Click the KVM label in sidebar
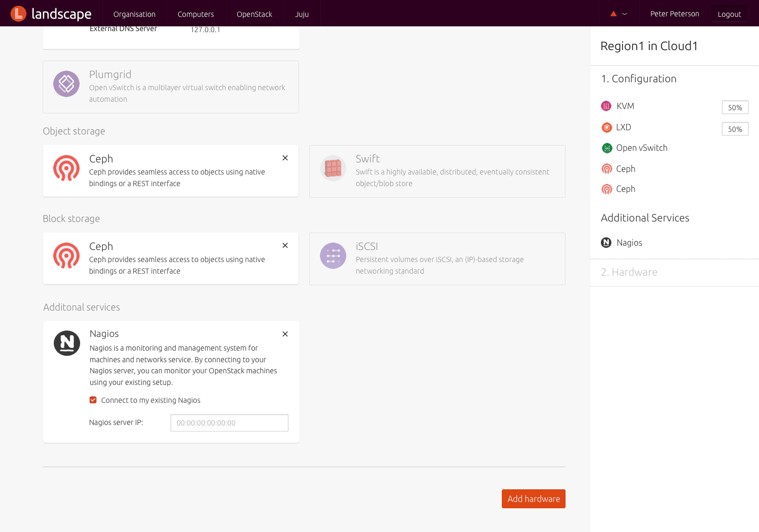Image resolution: width=759 pixels, height=532 pixels. (625, 106)
